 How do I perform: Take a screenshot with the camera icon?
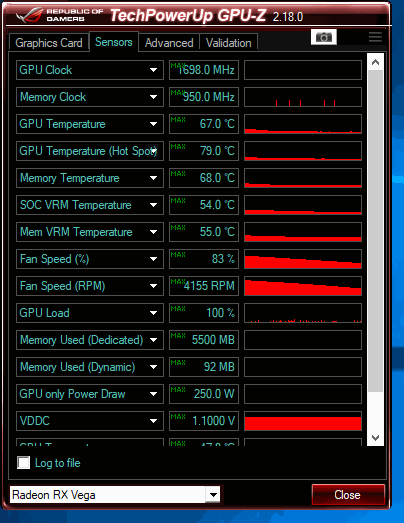pos(324,37)
